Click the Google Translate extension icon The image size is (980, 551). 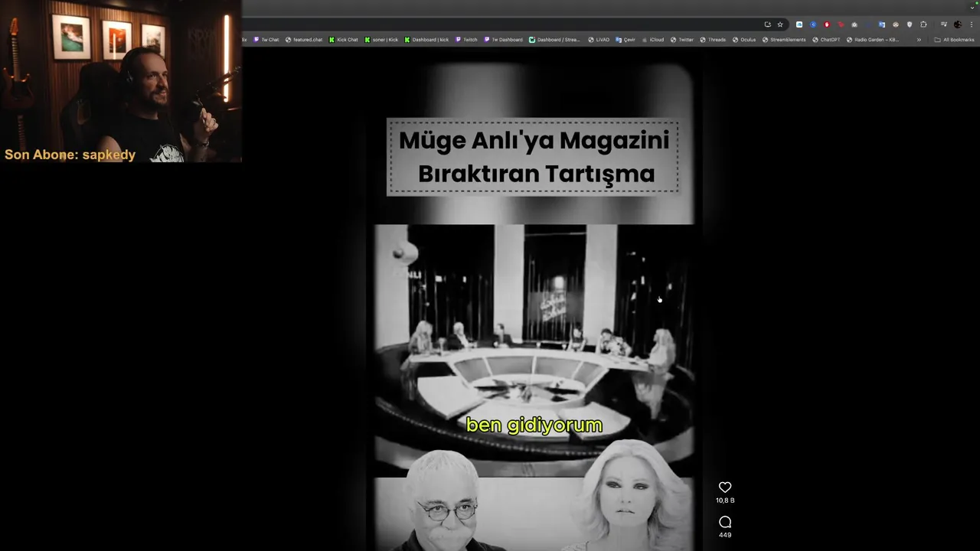click(x=882, y=24)
